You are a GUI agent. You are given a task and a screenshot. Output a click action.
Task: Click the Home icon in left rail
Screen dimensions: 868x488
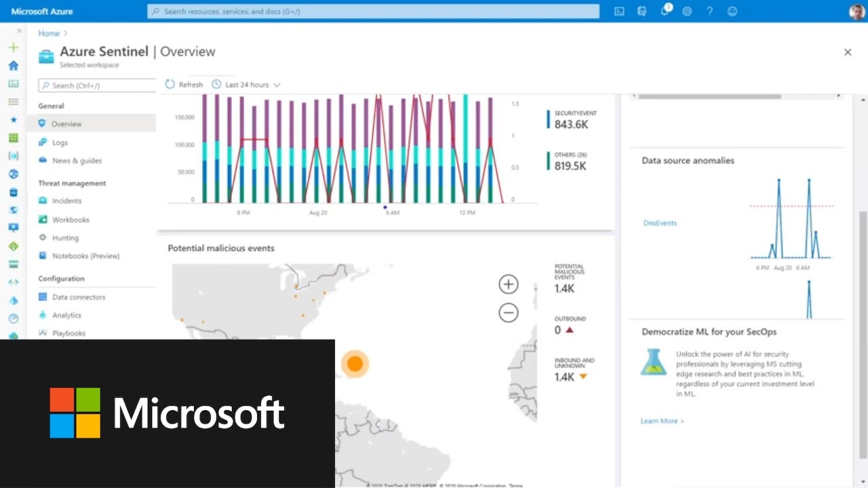13,66
